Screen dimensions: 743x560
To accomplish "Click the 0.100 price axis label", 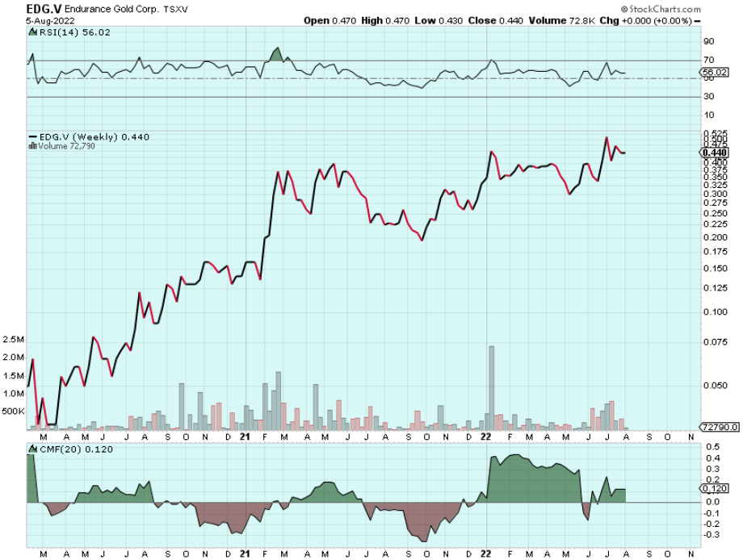I will (x=715, y=312).
